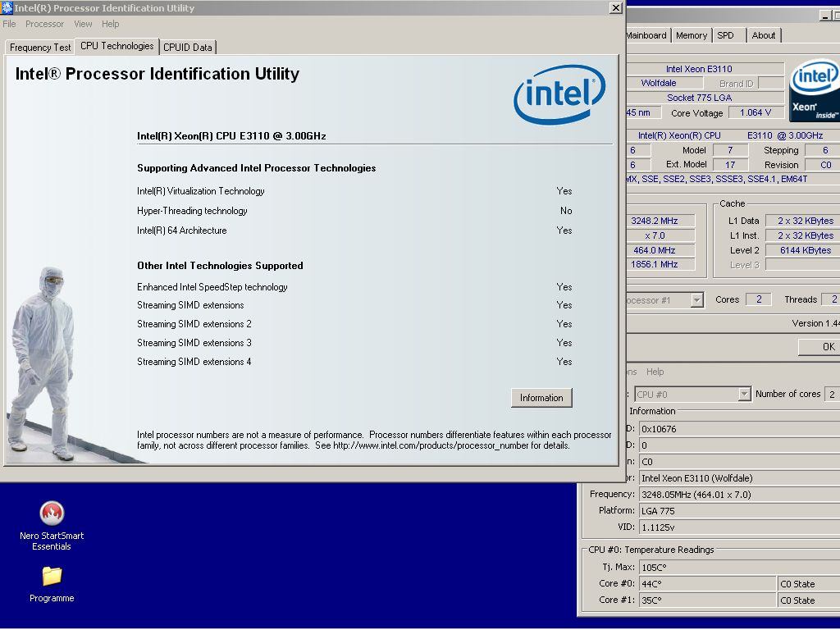Open the File menu
840x630 pixels.
9,24
